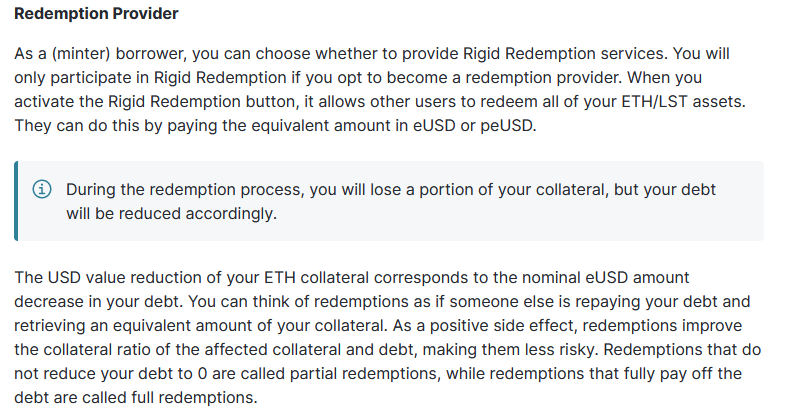Click the teal left border of the callout

coord(16,201)
